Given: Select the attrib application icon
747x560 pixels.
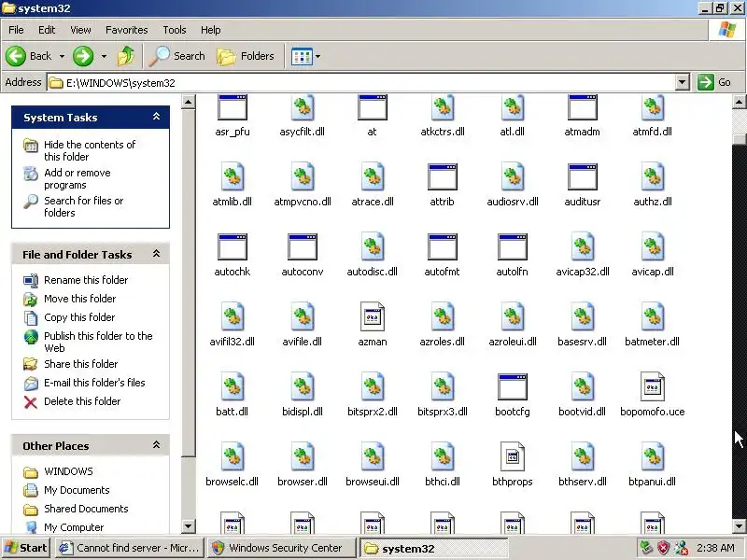Looking at the screenshot, I should click(x=442, y=176).
